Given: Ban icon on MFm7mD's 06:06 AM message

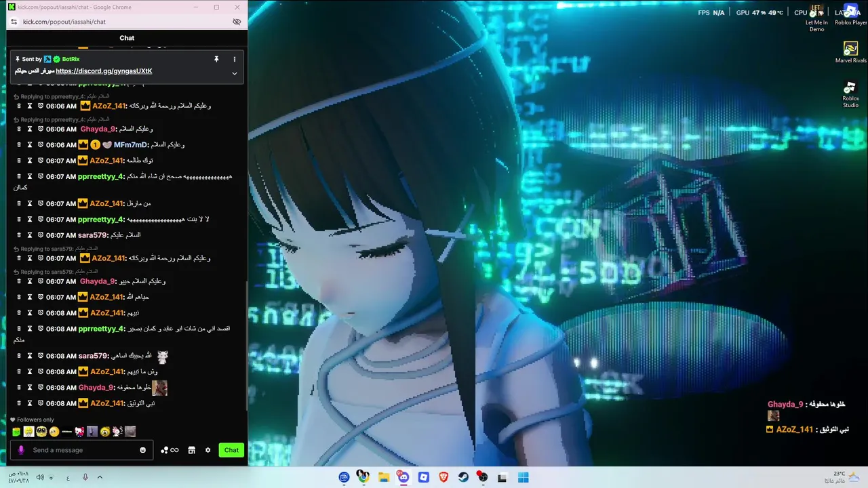Looking at the screenshot, I should click(x=41, y=144).
